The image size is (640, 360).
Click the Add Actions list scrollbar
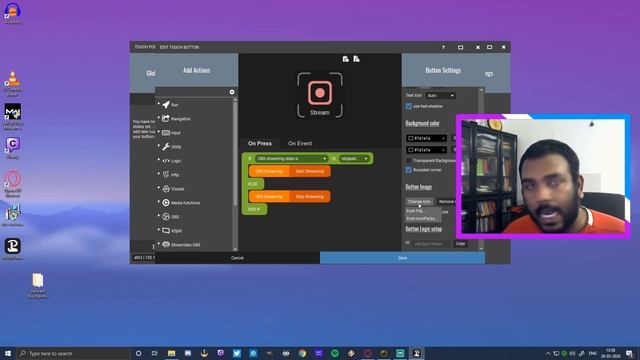click(235, 153)
